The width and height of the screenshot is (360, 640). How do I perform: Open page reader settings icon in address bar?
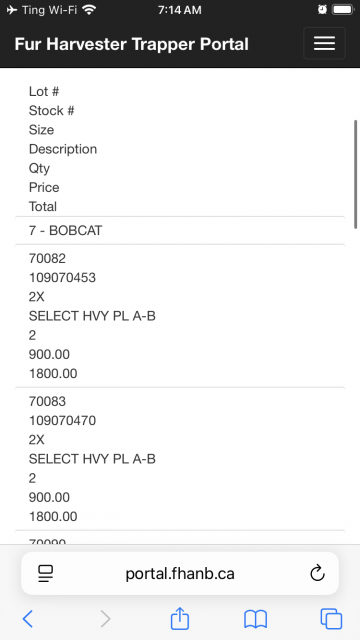46,573
